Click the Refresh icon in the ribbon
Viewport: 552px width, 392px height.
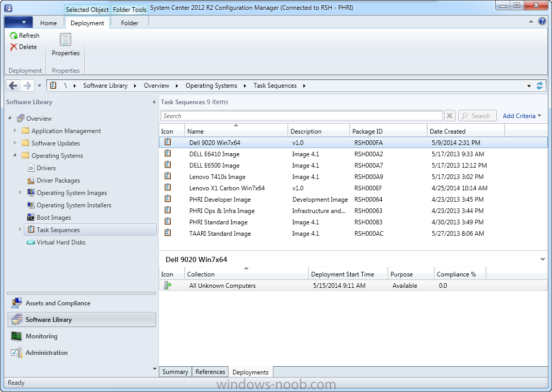(14, 36)
